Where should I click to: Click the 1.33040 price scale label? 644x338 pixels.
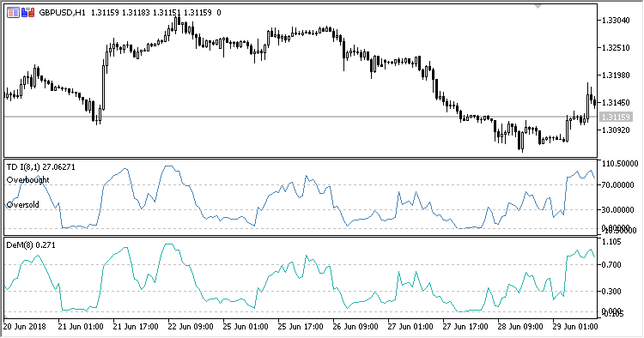click(616, 20)
